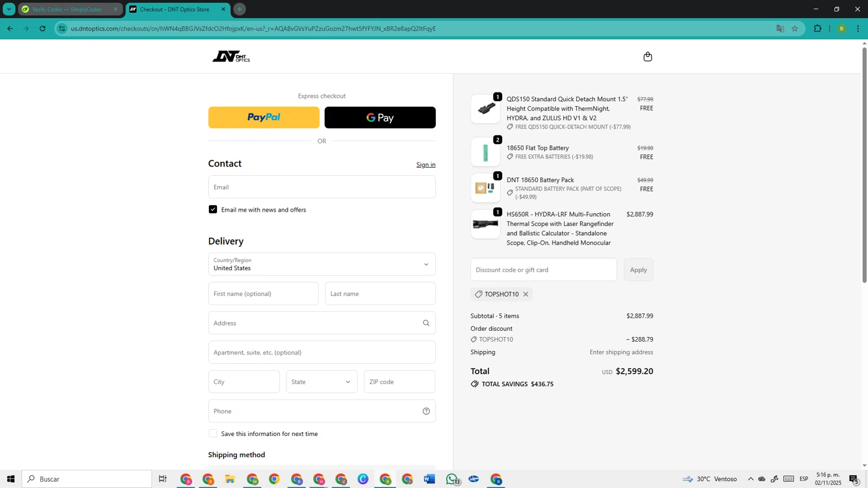This screenshot has height=488, width=868.
Task: Check Save this information for next time
Action: coord(213,434)
